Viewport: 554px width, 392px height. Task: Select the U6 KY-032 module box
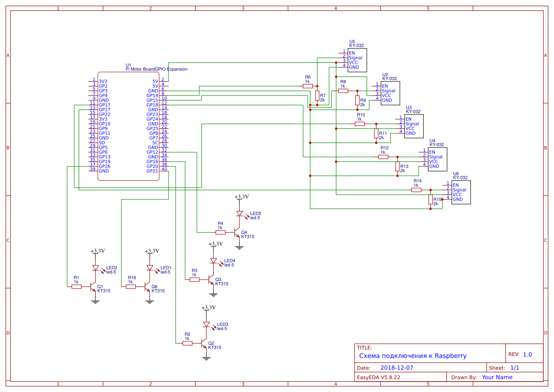click(x=461, y=192)
